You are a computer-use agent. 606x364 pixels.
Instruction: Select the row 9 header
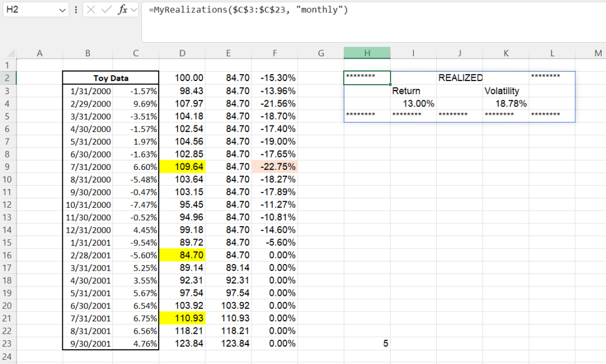click(8, 167)
